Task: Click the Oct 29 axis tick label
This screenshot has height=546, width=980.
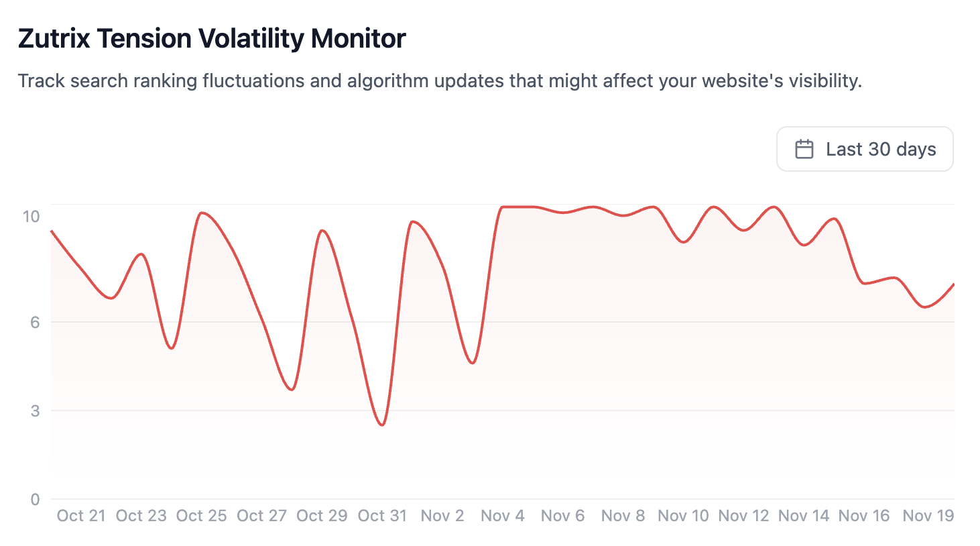Action: tap(322, 516)
